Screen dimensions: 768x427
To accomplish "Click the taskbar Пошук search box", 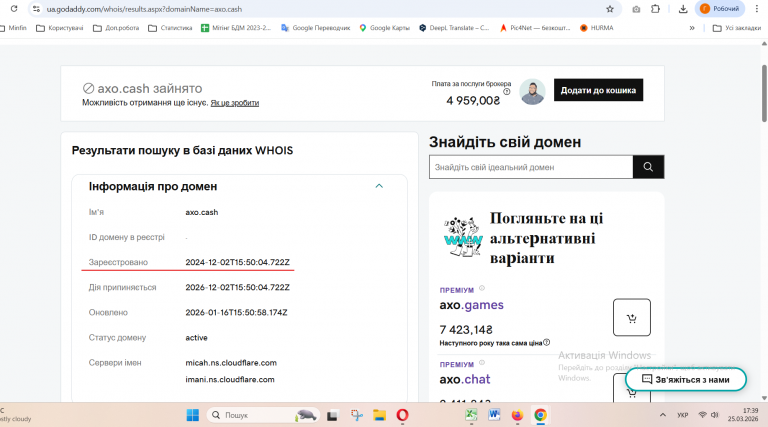I will [x=264, y=415].
